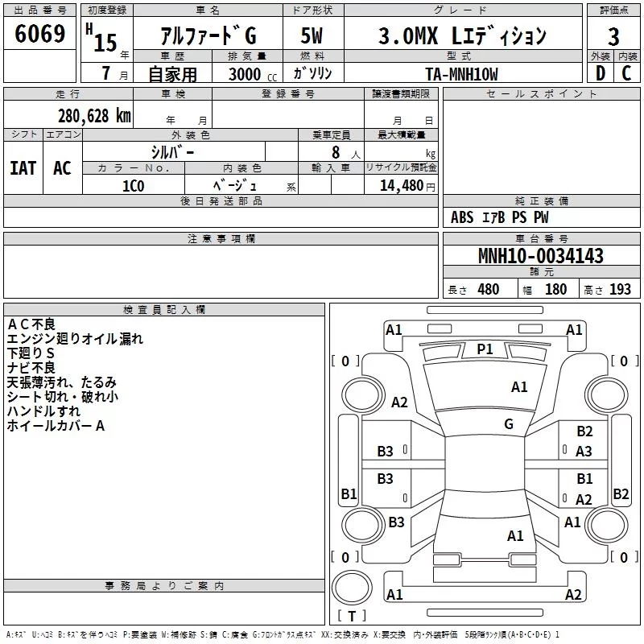Select the ABS equipment entry
This screenshot has width=644, height=644.
tap(462, 217)
